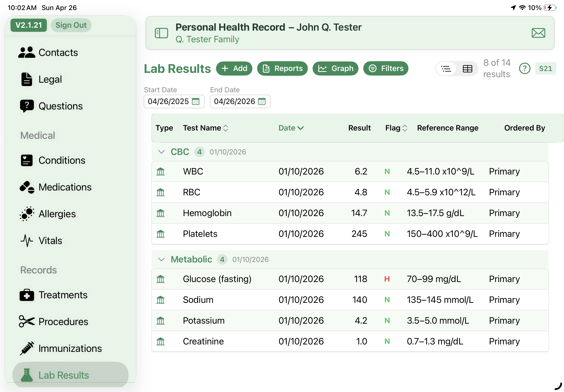Click the location arrow status icon

[x=513, y=8]
